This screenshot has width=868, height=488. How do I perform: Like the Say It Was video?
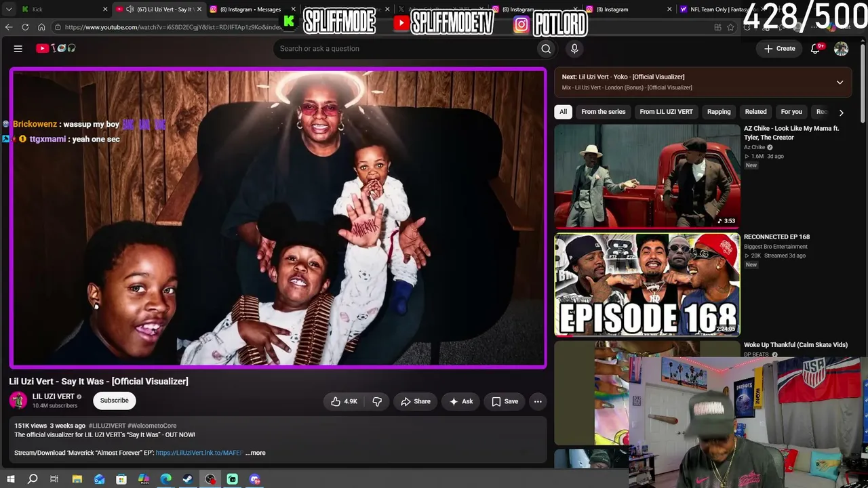(x=344, y=401)
